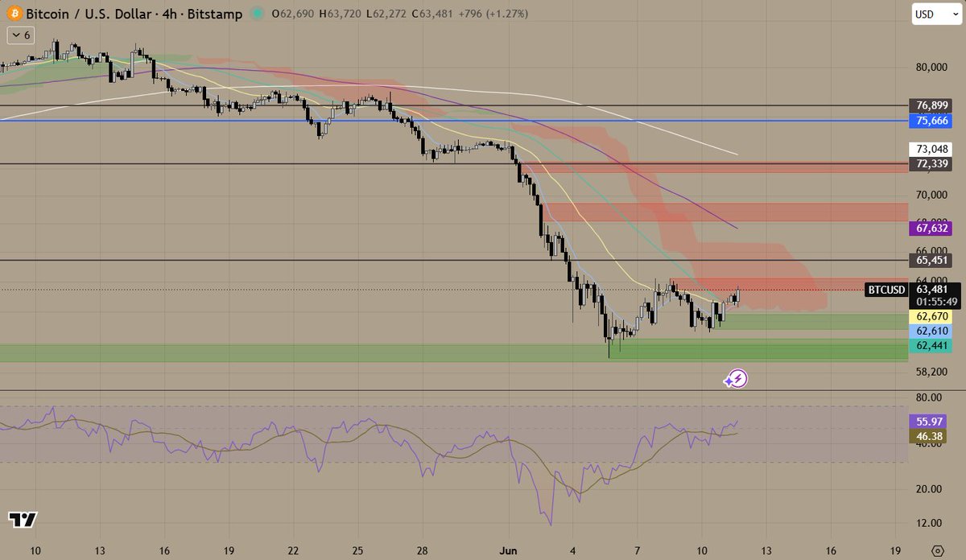Expand the collapsed indicators legend showing 6
Image resolution: width=966 pixels, height=560 pixels.
pyautogui.click(x=19, y=35)
